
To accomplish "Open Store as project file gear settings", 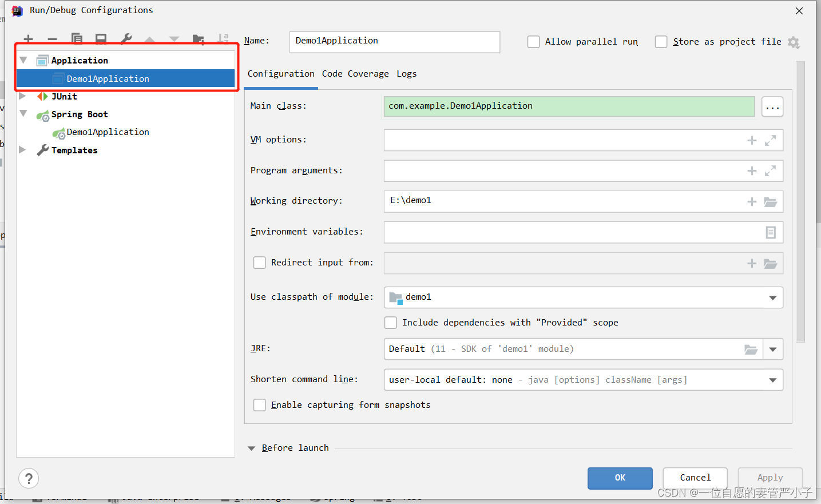I will click(794, 42).
